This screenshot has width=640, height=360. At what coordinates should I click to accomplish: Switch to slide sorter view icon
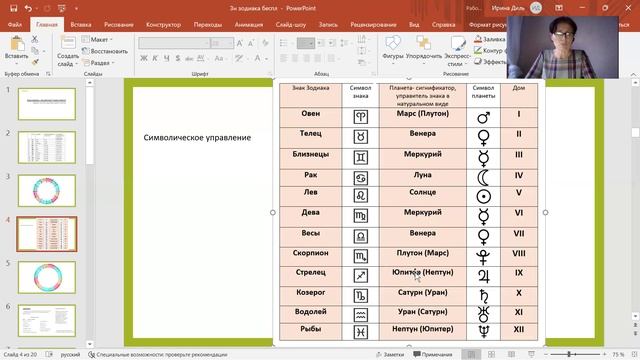tap(491, 354)
